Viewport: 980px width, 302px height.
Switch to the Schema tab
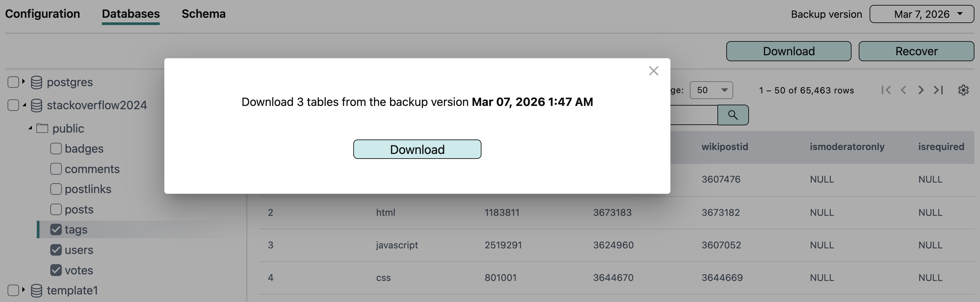(x=203, y=14)
